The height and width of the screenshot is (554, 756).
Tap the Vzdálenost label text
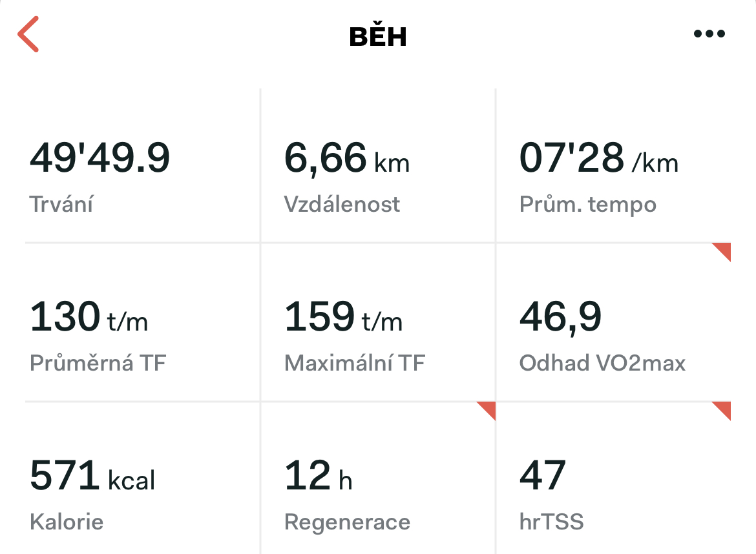click(x=342, y=204)
